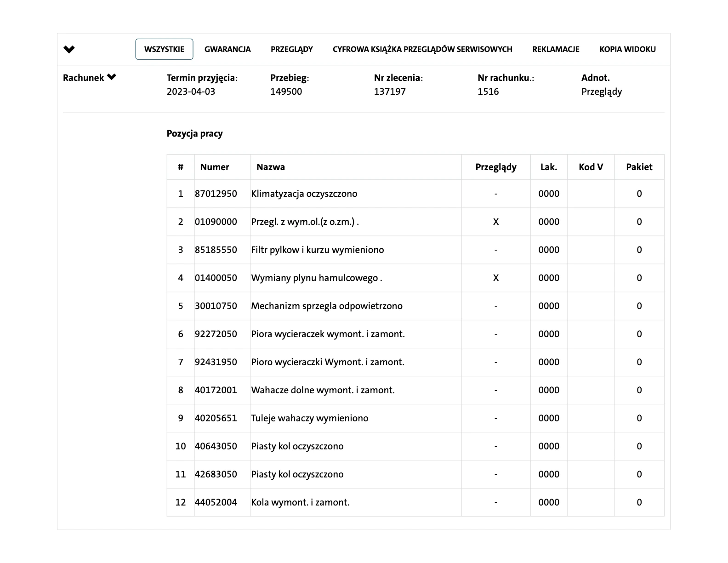This screenshot has height=563, width=728.
Task: Select Tuleje wahaczy wymieniono row
Action: coord(309,418)
